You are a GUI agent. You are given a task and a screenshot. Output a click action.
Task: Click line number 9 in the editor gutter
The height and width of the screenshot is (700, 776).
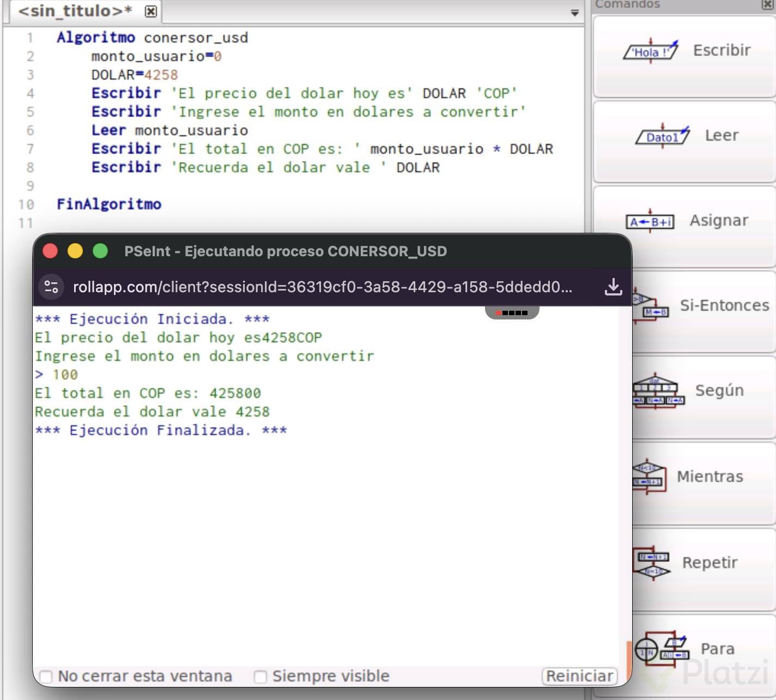coord(30,186)
